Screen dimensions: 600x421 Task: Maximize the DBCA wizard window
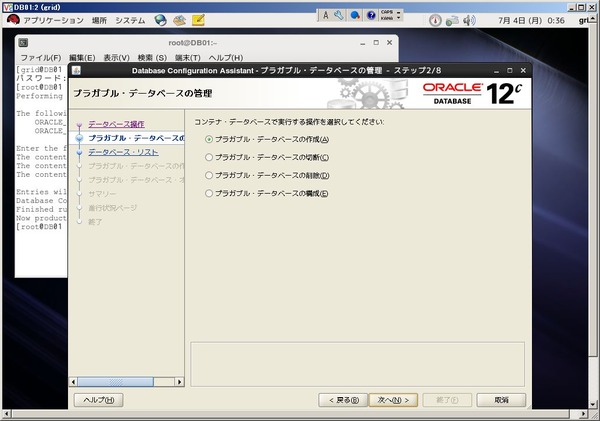[510, 71]
